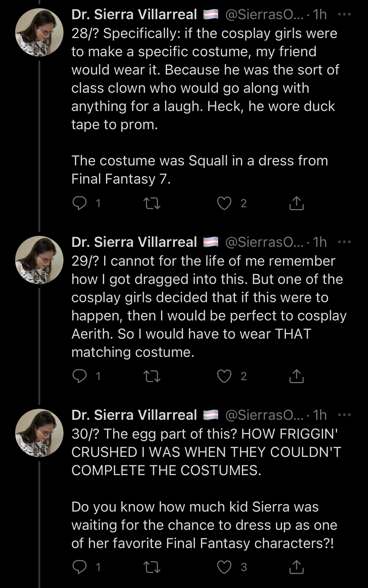
Task: Open the 1h timestamp of the 30/? tweet
Action: 320,415
